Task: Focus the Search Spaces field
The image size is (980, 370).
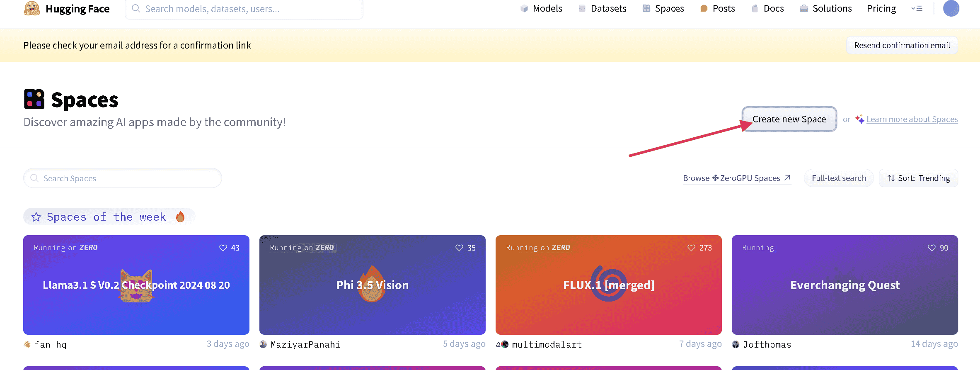Action: pos(123,178)
